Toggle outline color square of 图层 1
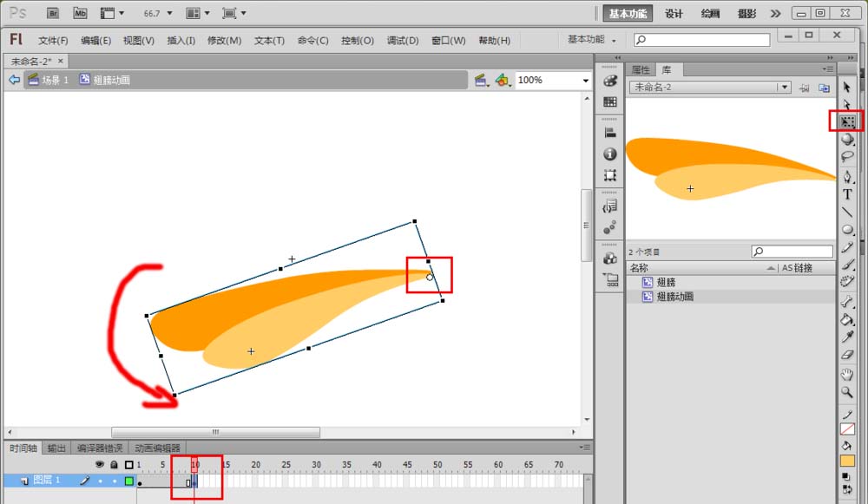The width and height of the screenshot is (868, 504). click(x=129, y=481)
